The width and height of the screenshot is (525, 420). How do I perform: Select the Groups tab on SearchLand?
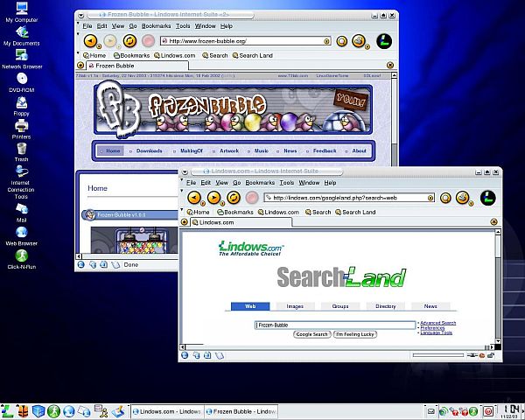tap(340, 306)
